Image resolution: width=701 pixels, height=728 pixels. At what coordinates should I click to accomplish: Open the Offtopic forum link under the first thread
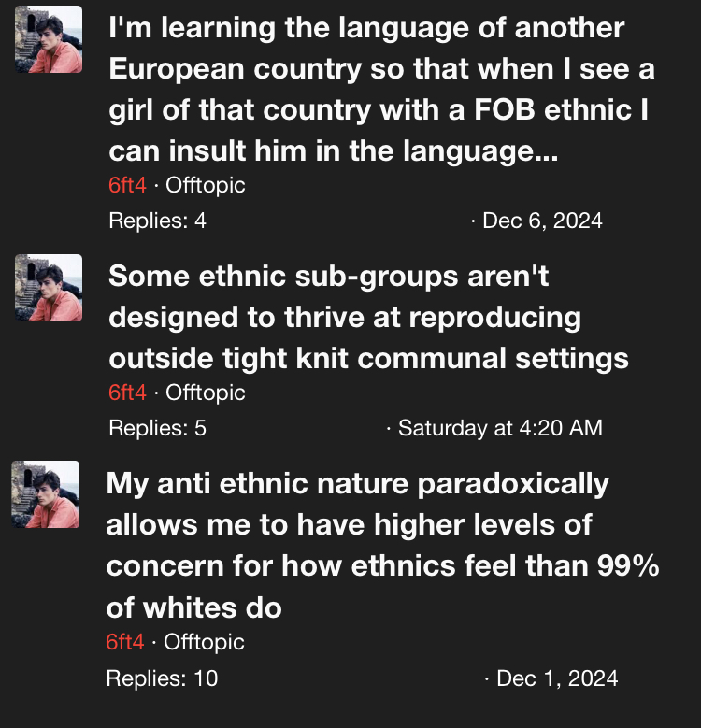[x=205, y=185]
